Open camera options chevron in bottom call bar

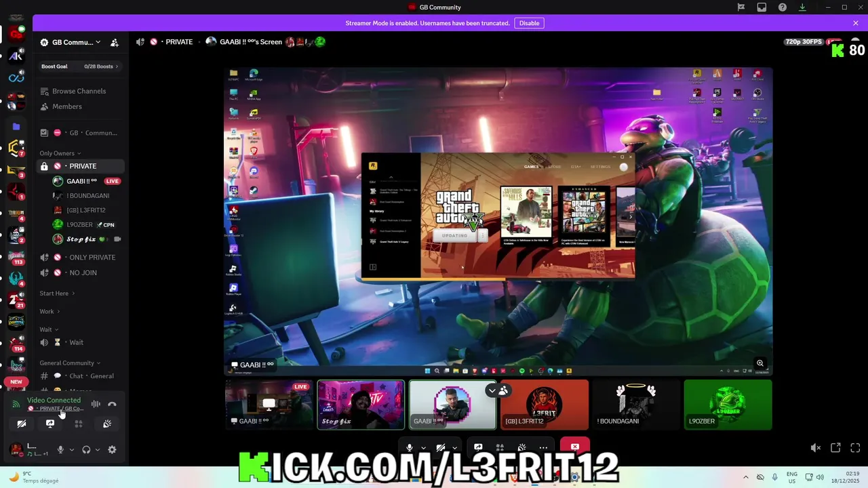pyautogui.click(x=455, y=447)
